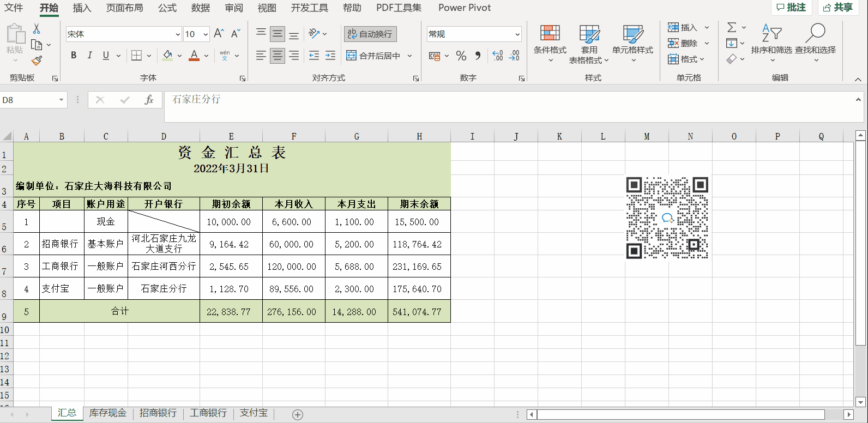Screen dimensions: 868x423
Task: Apply the red font color A
Action: click(x=194, y=55)
